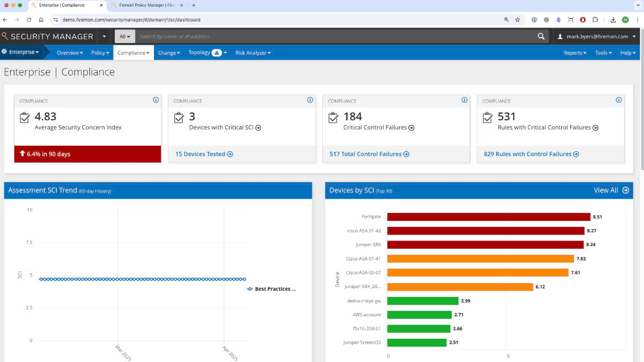Click the search by name or IP field
This screenshot has height=362, width=644.
[331, 36]
